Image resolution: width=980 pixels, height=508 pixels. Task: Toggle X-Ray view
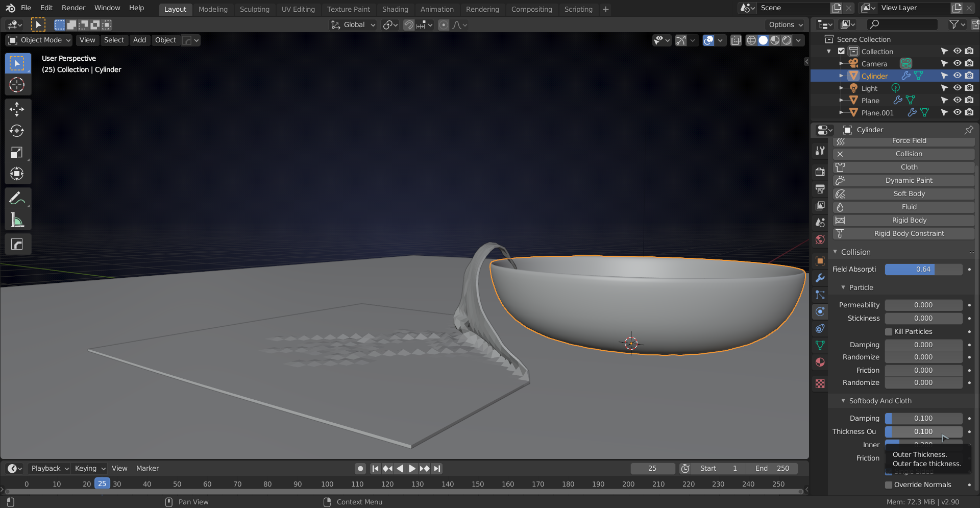[x=736, y=40]
